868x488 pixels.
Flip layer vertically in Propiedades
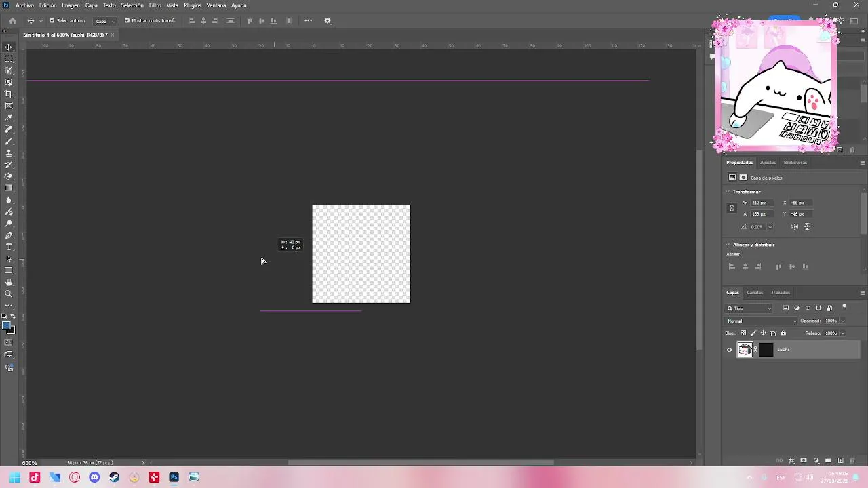807,226
